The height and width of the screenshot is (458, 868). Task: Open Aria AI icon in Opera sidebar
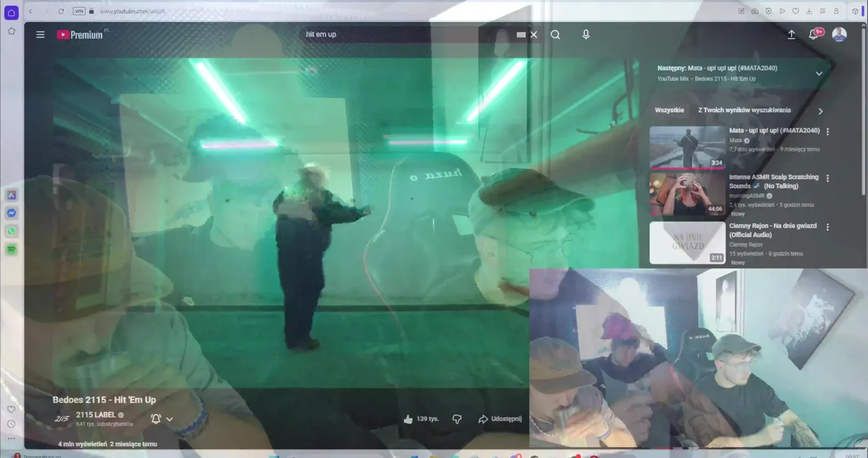pos(11,195)
